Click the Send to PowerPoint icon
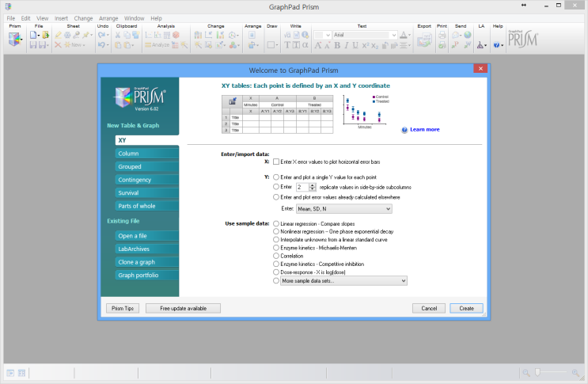The height and width of the screenshot is (384, 588). pos(456,45)
